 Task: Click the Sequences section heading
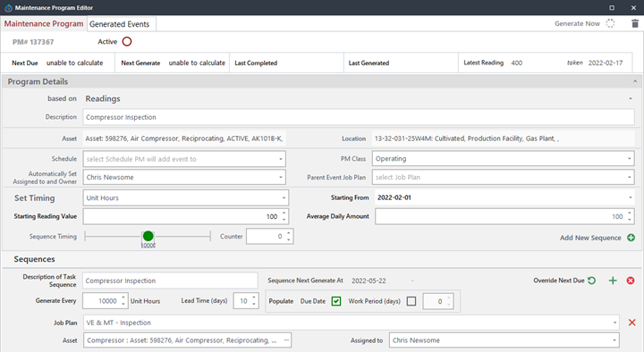pos(34,259)
